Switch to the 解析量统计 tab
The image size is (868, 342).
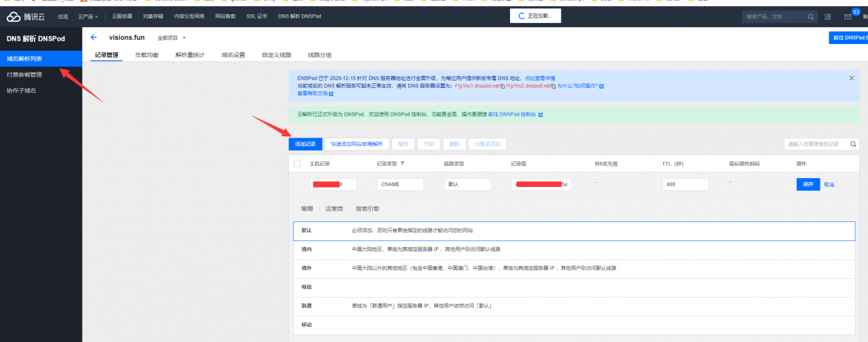click(x=190, y=55)
